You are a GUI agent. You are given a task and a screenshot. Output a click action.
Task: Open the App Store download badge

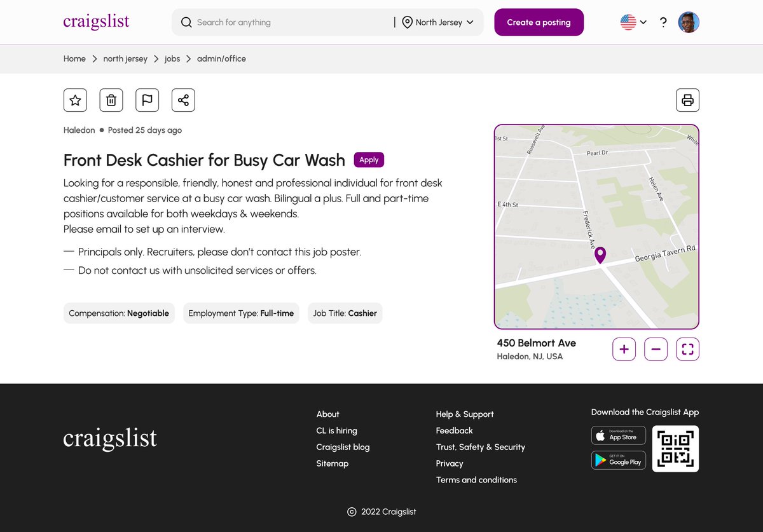click(x=619, y=435)
